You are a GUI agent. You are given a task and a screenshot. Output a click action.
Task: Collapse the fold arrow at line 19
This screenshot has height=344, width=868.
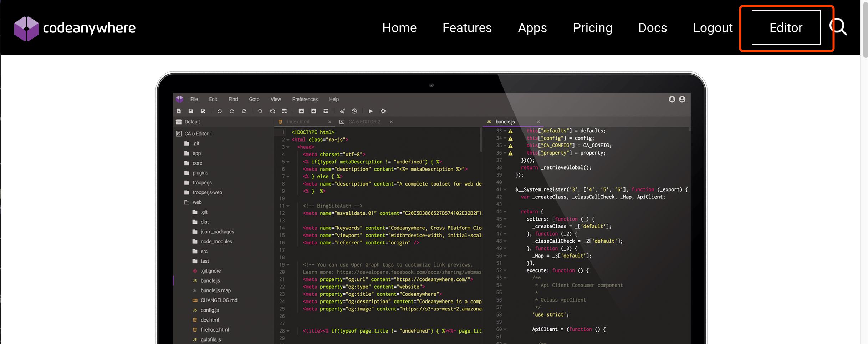coord(288,265)
